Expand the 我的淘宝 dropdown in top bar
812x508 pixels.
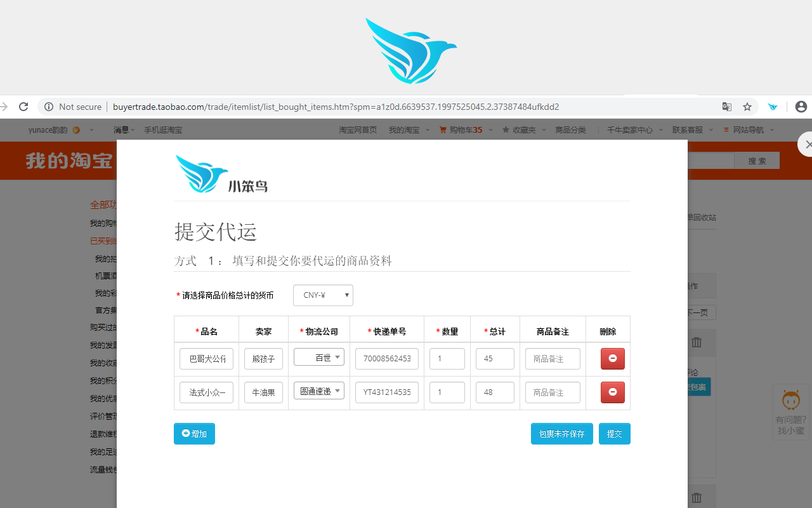coord(409,130)
